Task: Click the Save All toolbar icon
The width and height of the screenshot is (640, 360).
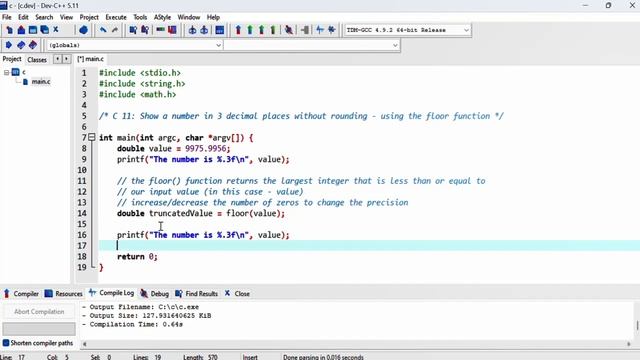Action: point(44,30)
